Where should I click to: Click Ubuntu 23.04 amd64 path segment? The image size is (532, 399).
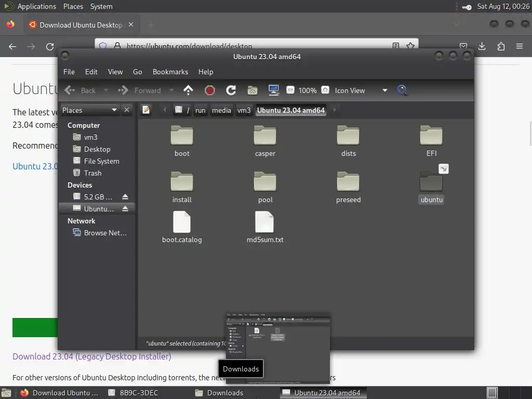[291, 110]
